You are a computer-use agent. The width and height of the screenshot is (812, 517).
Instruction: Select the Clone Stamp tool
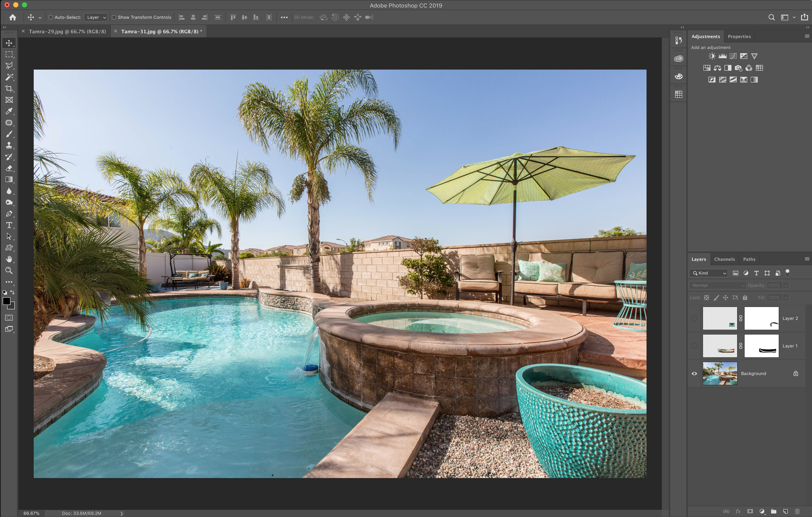click(9, 145)
